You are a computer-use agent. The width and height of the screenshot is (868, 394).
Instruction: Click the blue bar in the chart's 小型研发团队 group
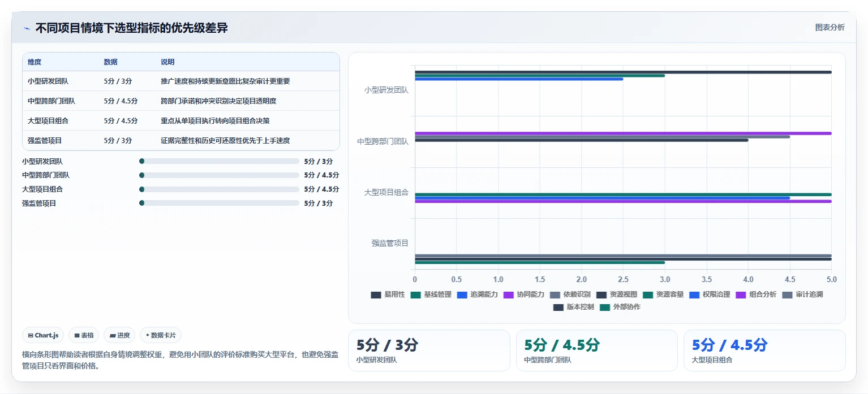pos(519,79)
